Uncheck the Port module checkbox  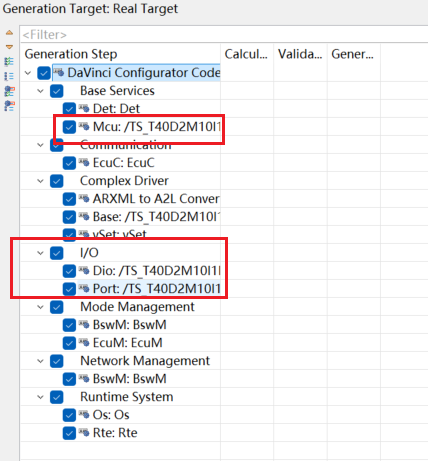69,289
